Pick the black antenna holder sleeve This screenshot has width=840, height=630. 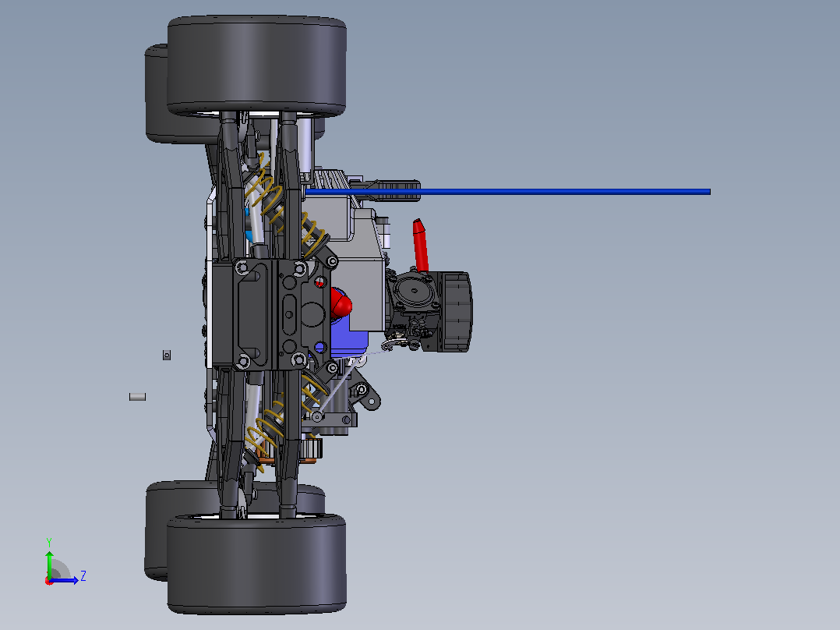coord(394,191)
